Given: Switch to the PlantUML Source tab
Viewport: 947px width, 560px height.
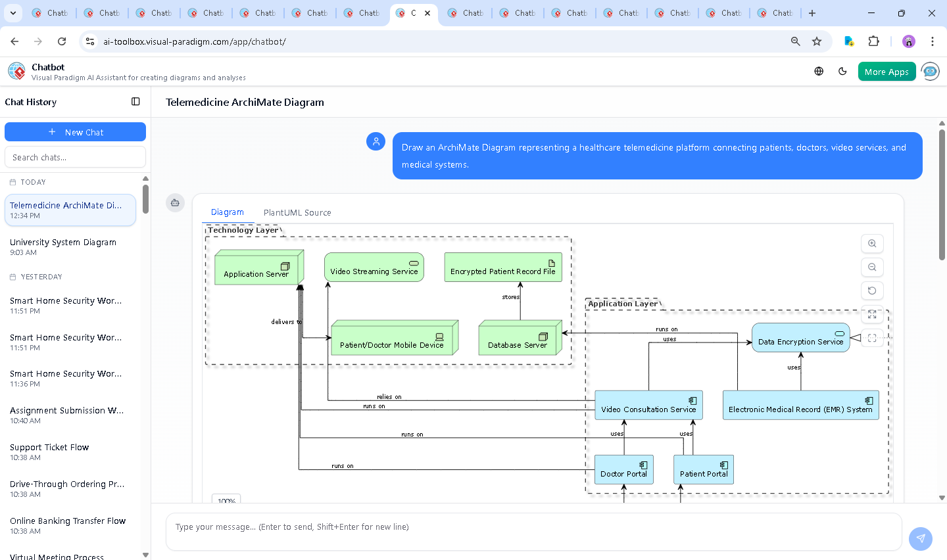Looking at the screenshot, I should pos(297,212).
